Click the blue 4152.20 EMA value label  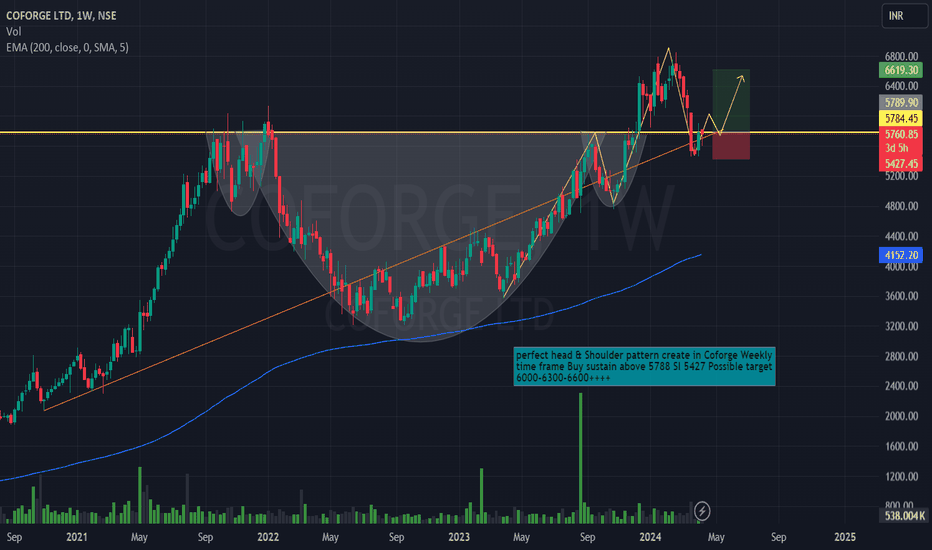point(900,255)
